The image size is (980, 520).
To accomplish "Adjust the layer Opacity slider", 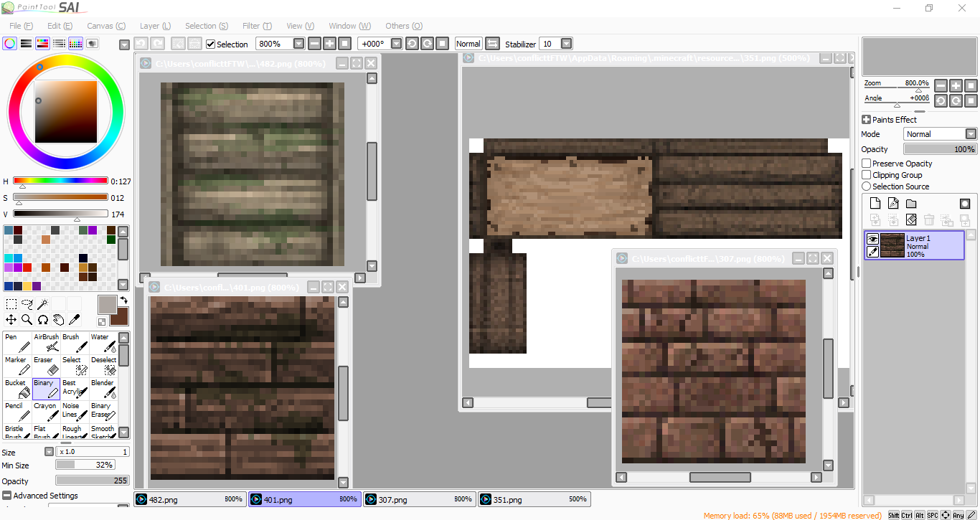I will pos(940,149).
